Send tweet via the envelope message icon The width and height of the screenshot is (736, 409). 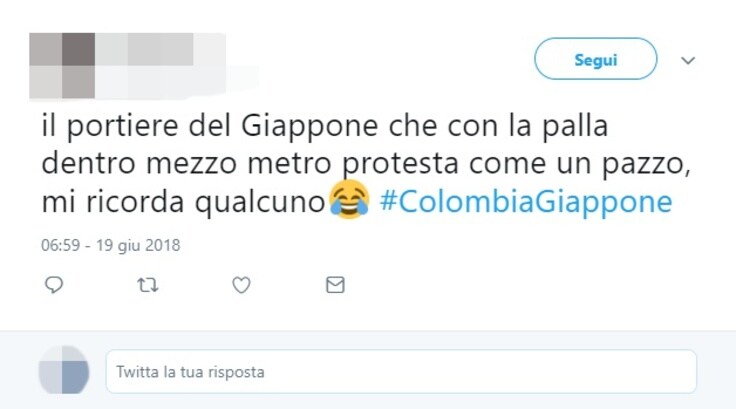(335, 285)
